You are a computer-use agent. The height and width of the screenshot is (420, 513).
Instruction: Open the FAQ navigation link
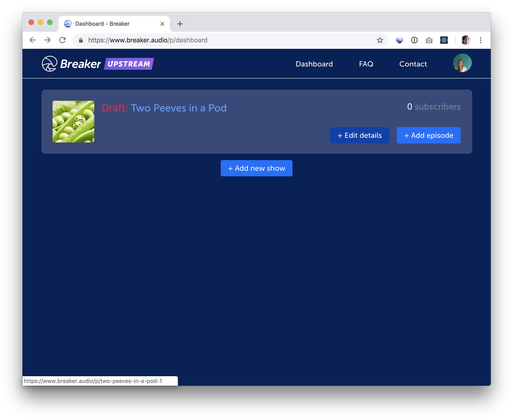coord(366,64)
